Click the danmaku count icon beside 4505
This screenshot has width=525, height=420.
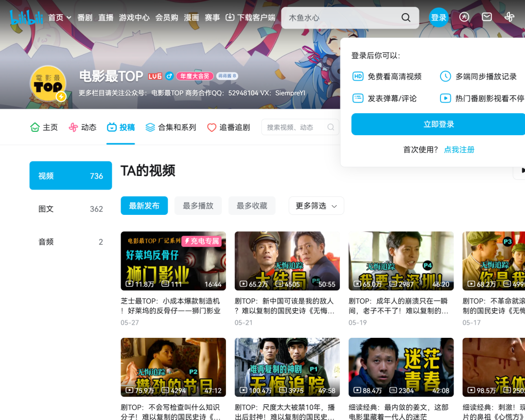point(279,284)
